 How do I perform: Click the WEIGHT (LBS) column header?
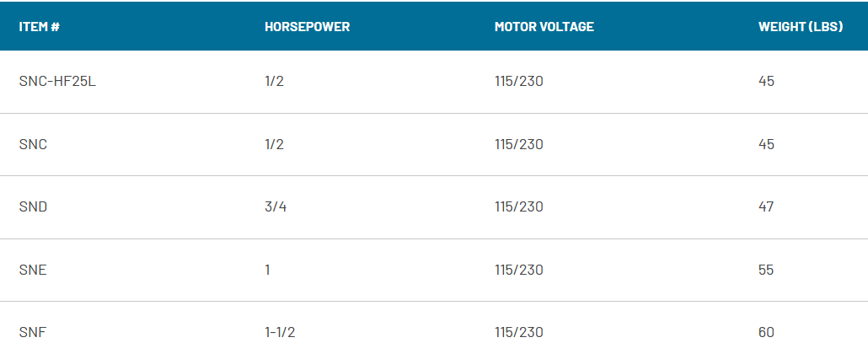coord(801,27)
